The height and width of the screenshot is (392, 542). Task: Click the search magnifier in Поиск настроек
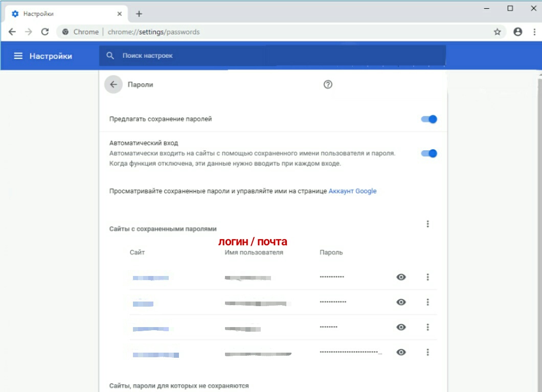click(110, 56)
